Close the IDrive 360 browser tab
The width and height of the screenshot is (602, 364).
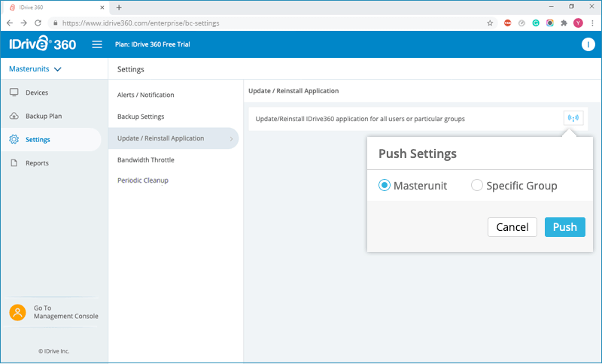pyautogui.click(x=102, y=8)
